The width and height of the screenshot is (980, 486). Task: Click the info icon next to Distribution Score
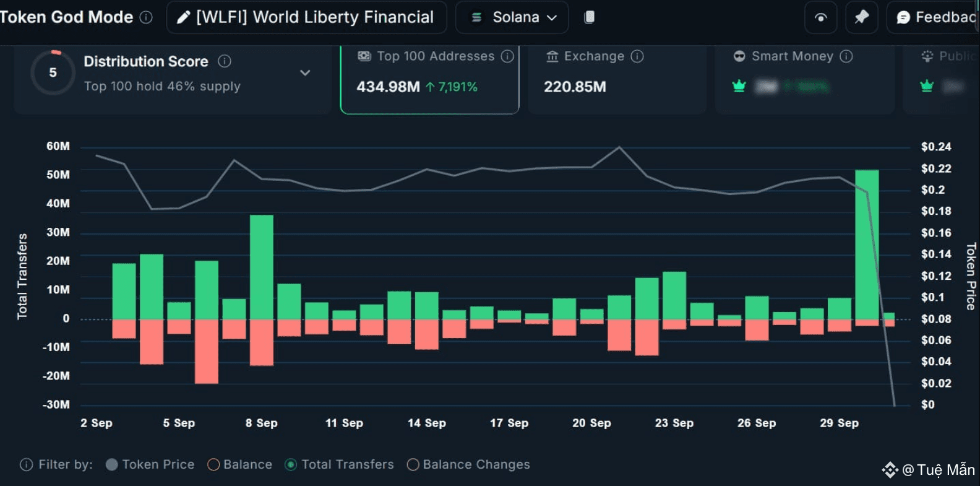tap(225, 61)
